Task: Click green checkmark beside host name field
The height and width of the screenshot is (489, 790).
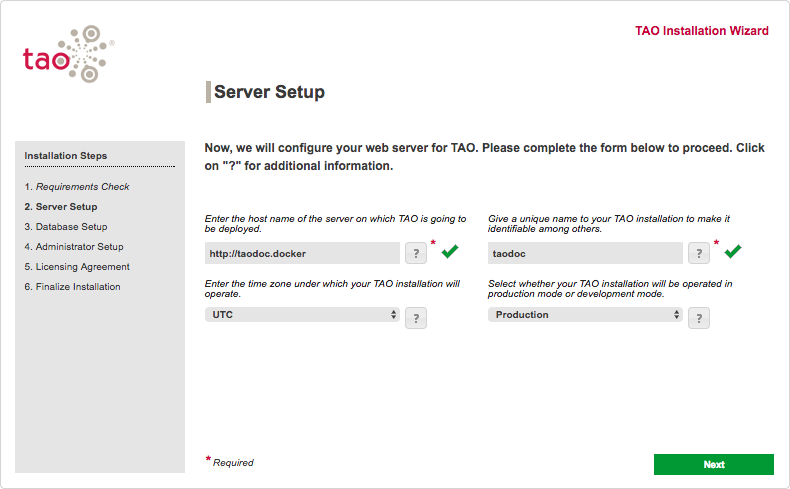Action: (450, 251)
